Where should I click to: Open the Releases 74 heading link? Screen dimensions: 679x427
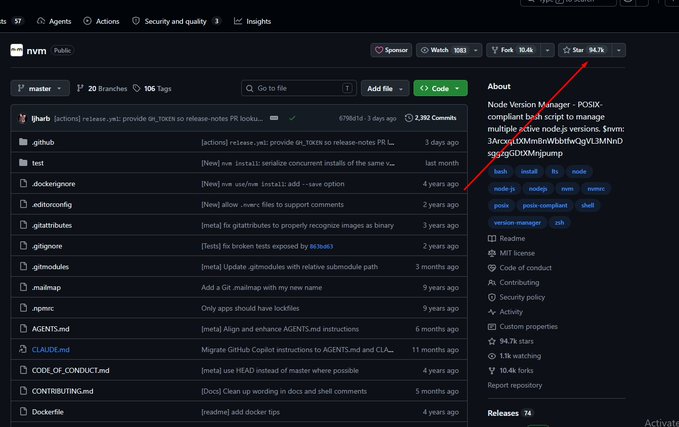click(510, 413)
